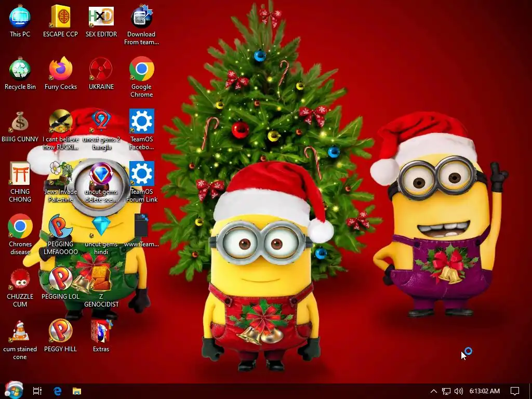The image size is (532, 399).
Task: Click the 'This PC' label text
Action: 20,34
